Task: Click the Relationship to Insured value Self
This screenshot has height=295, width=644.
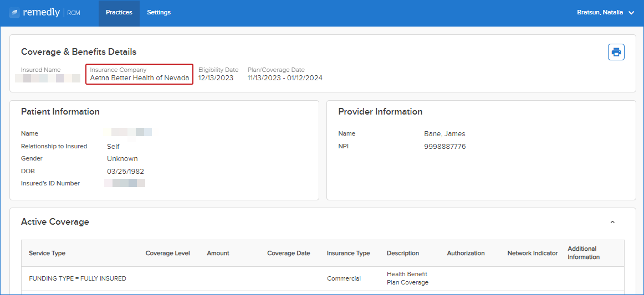Action: click(x=114, y=147)
